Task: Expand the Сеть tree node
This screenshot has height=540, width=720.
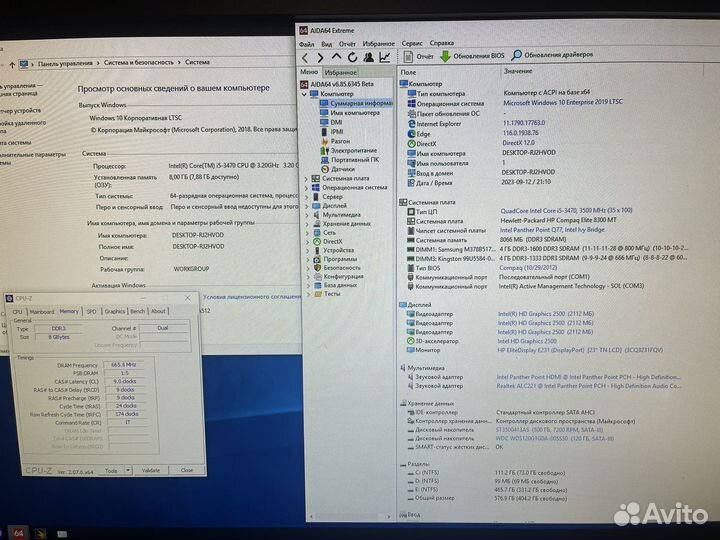Action: (307, 233)
